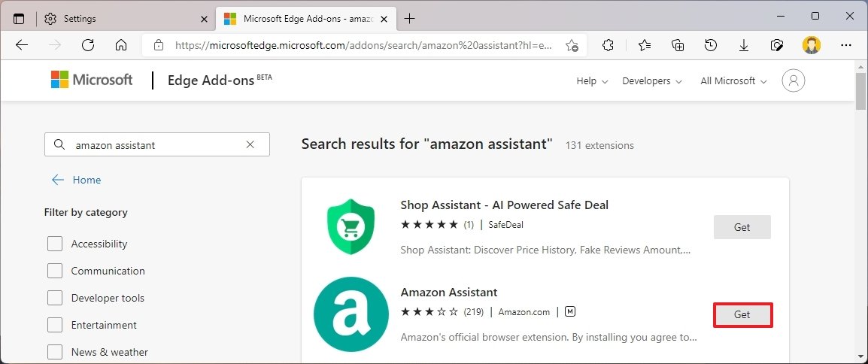Image resolution: width=868 pixels, height=364 pixels.
Task: Add this page to favorites star
Action: pos(572,45)
